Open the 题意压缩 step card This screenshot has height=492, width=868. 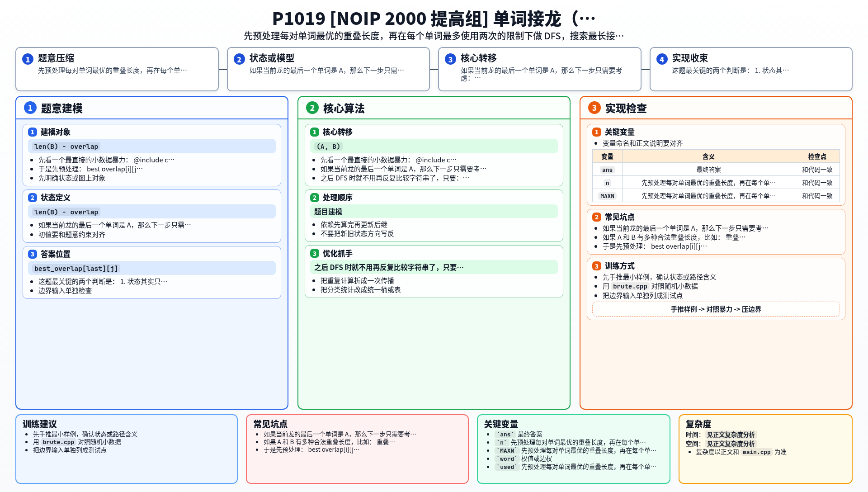[x=117, y=69]
